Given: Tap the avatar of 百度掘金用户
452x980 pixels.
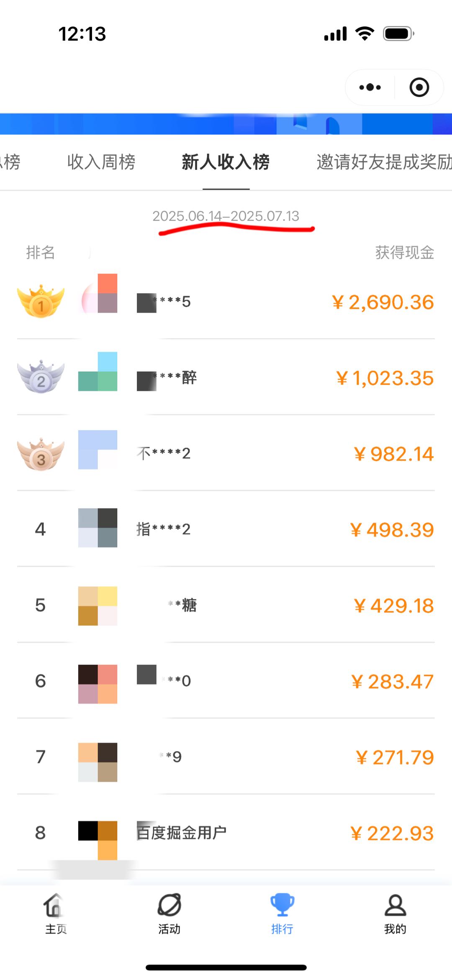Looking at the screenshot, I should coord(98,840).
